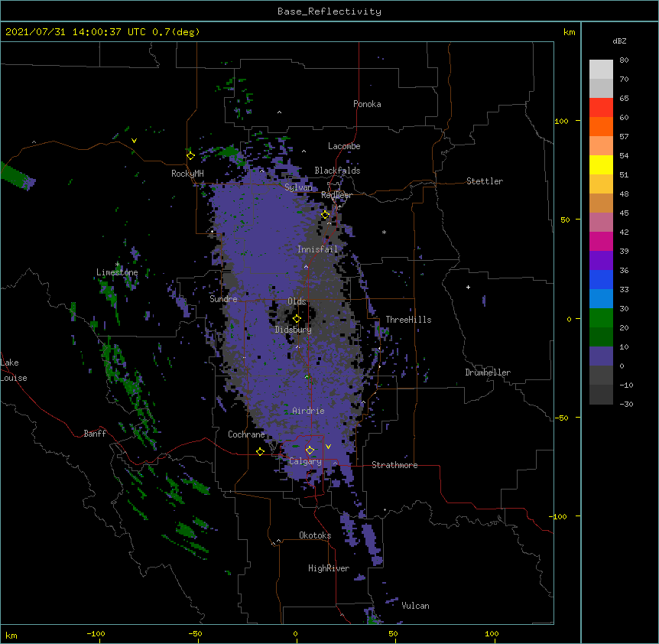Image resolution: width=659 pixels, height=644 pixels.
Task: Click the Ponoka label
Action: pyautogui.click(x=367, y=104)
